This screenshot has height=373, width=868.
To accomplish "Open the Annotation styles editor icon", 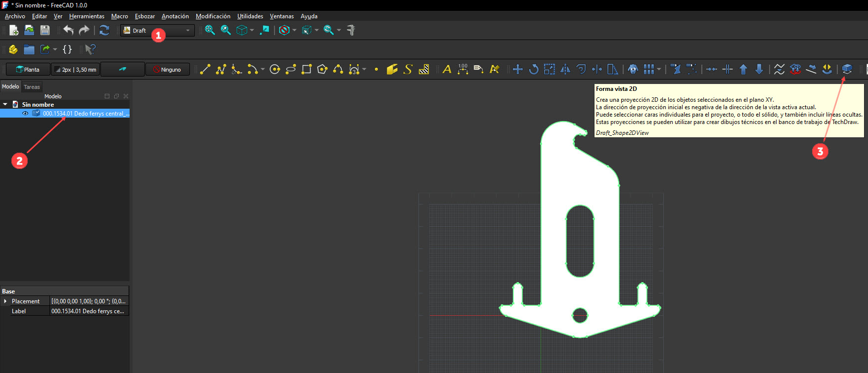I will tap(495, 70).
